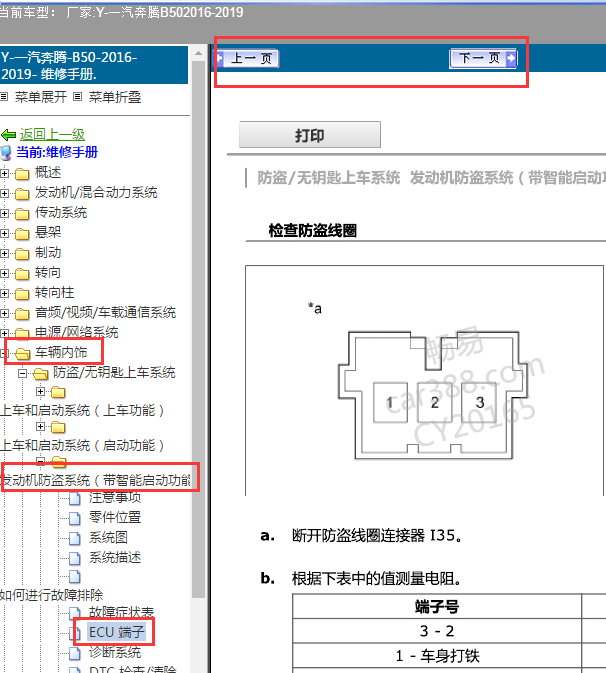Click the 音频/视频/车载通信系统 folder icon
The height and width of the screenshot is (673, 606).
pyautogui.click(x=22, y=314)
